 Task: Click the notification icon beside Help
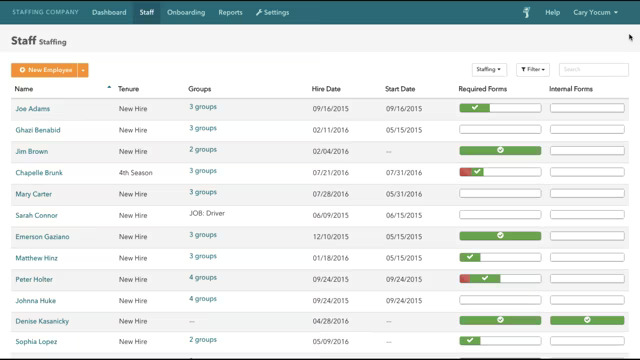click(x=527, y=12)
